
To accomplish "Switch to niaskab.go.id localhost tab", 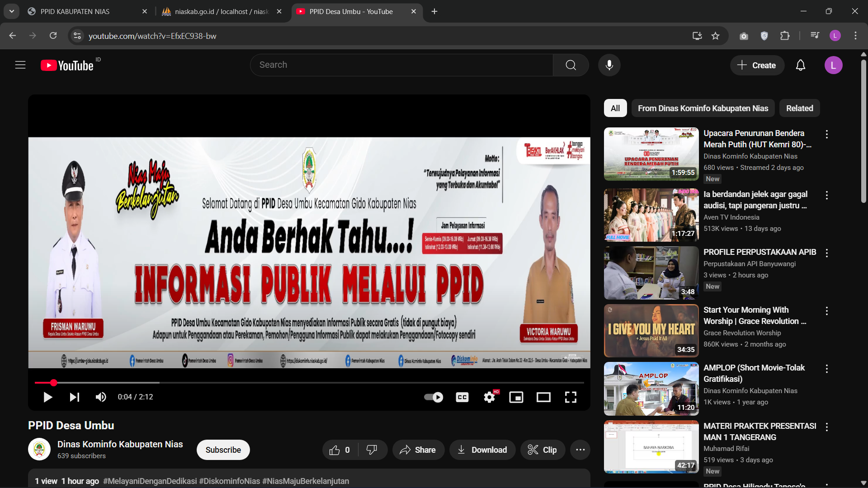I will click(x=222, y=11).
